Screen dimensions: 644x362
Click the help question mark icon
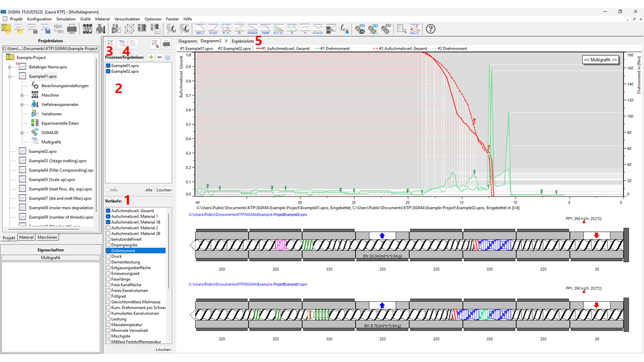pos(431,29)
